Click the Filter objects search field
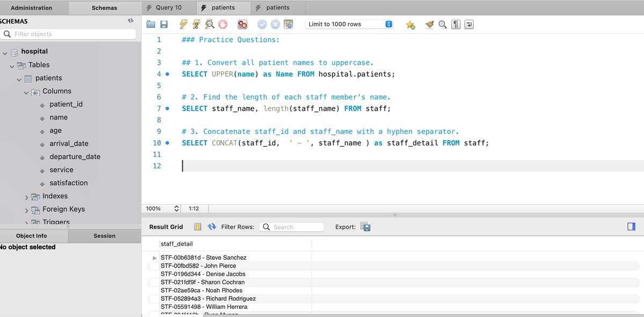The image size is (644, 317). tap(68, 34)
